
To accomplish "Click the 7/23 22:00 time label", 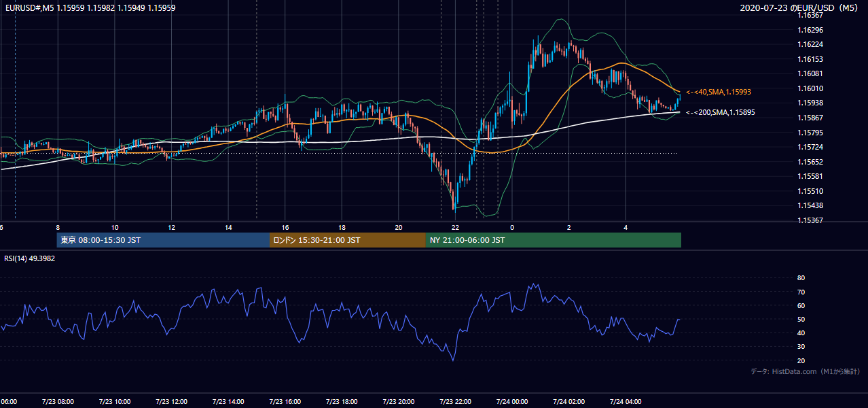I will coord(455,401).
